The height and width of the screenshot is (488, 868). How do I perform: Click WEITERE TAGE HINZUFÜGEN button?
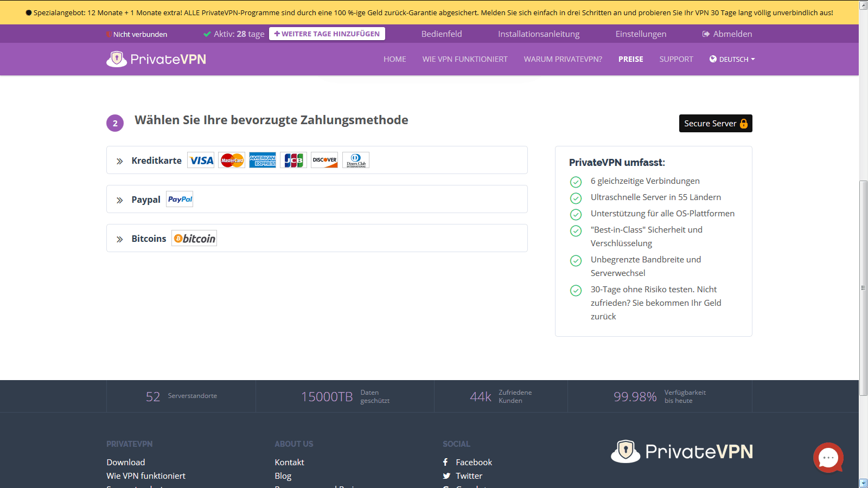pyautogui.click(x=327, y=34)
